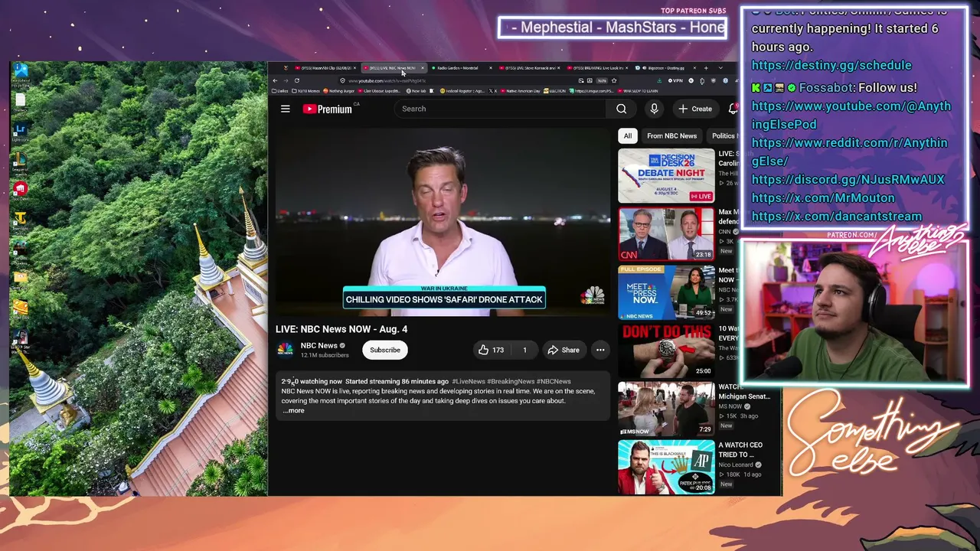980x551 pixels.
Task: Open the MS NOW Michigan Senate video thumbnail
Action: click(666, 409)
